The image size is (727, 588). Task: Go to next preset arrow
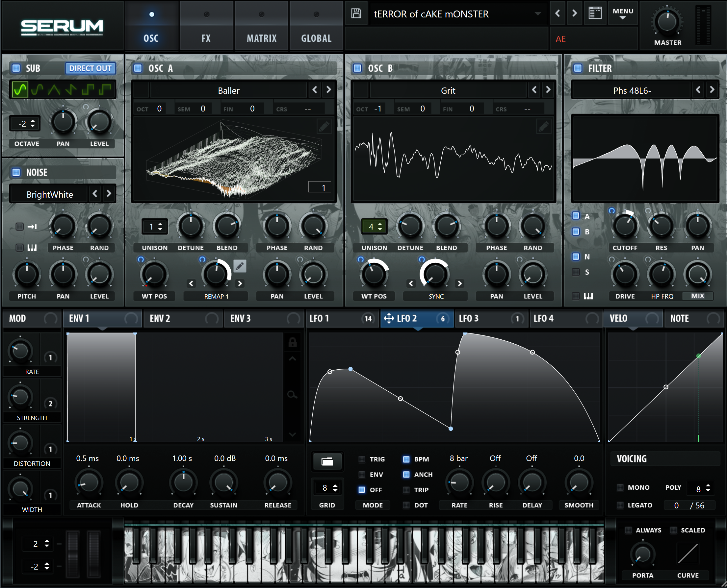click(x=575, y=13)
